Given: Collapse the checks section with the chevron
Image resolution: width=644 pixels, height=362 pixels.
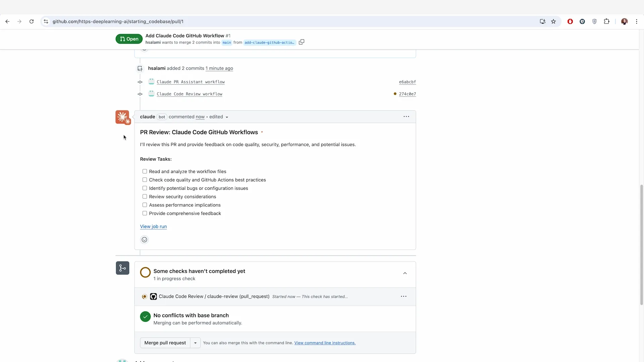Looking at the screenshot, I should 405,274.
